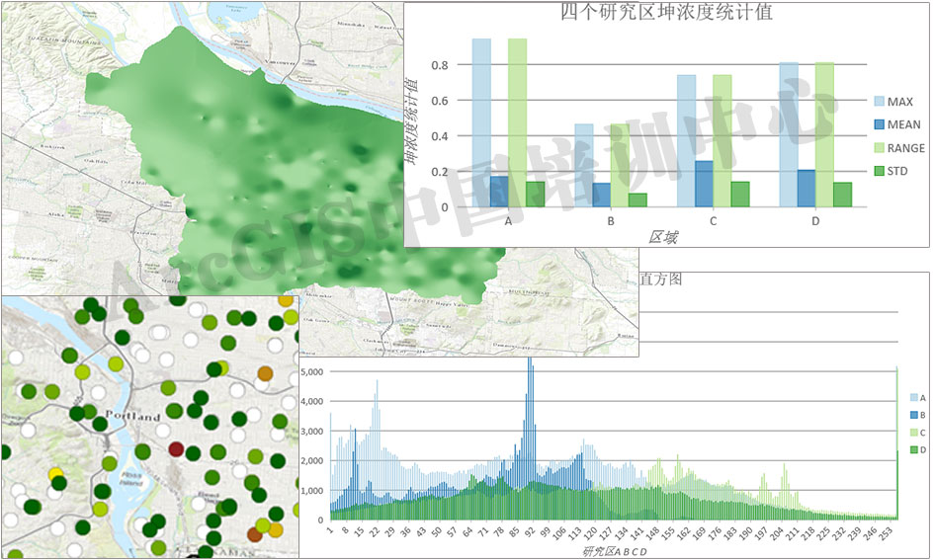Select region D's RANGE bar
This screenshot has width=934, height=560.
(824, 134)
